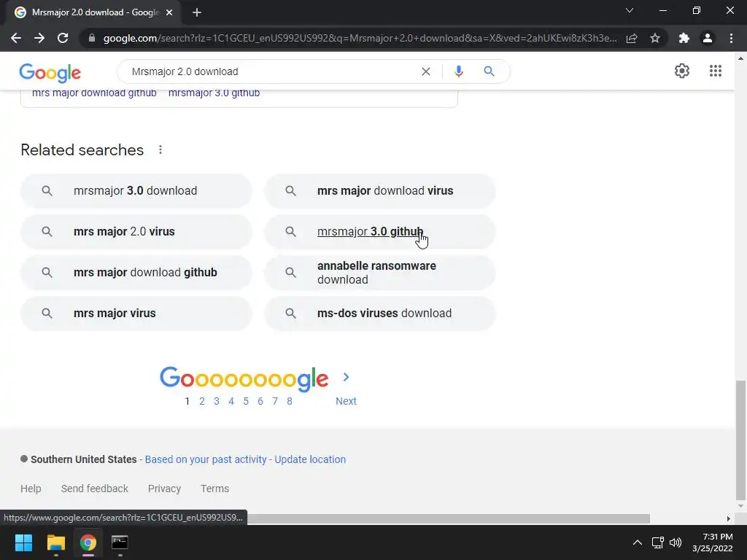The image size is (747, 560).
Task: Open the volume tray icon
Action: (x=676, y=542)
